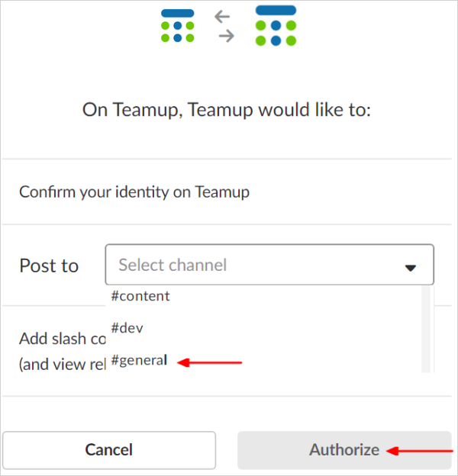
Task: Click the blue bar atop the larger logo
Action: pyautogui.click(x=276, y=10)
